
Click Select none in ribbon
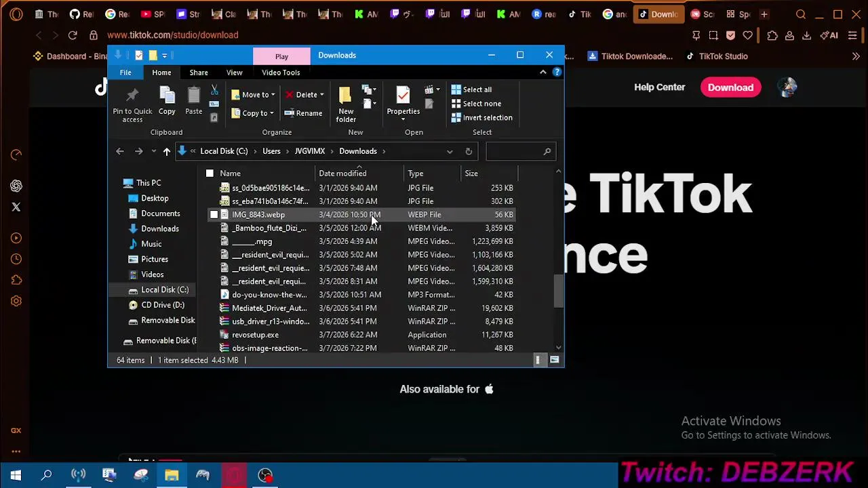point(476,104)
